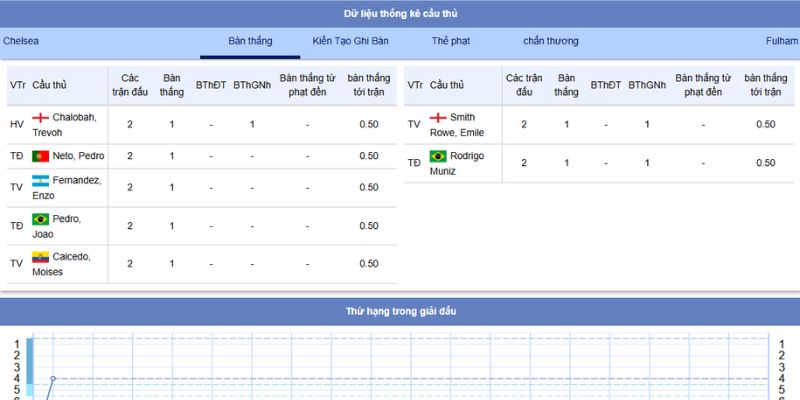The width and height of the screenshot is (800, 400).
Task: Select the Thẻ phạt tab
Action: (x=451, y=41)
